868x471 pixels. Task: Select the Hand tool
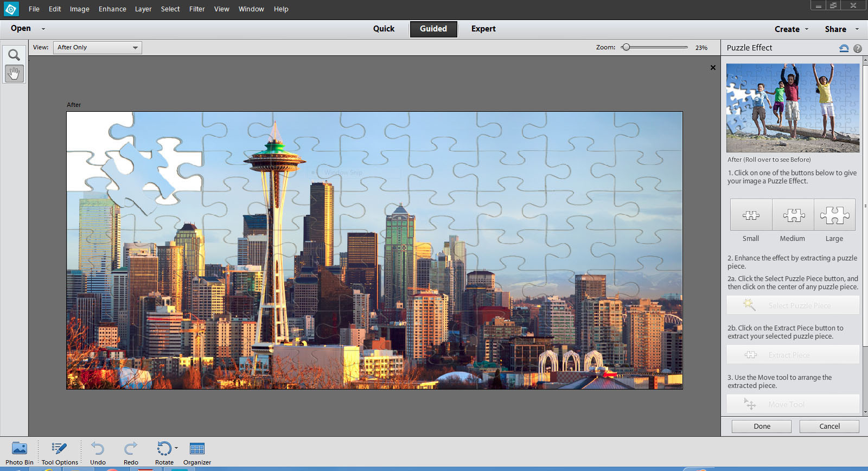(14, 73)
